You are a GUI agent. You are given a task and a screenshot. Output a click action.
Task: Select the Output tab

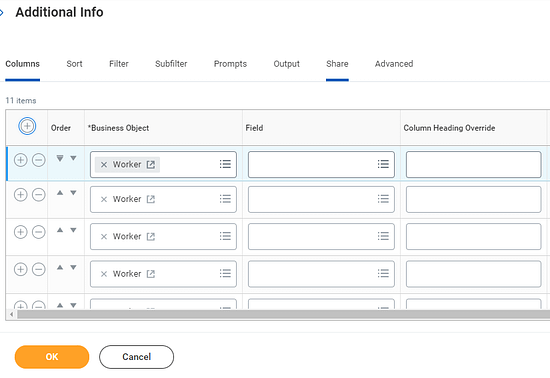[x=287, y=64]
